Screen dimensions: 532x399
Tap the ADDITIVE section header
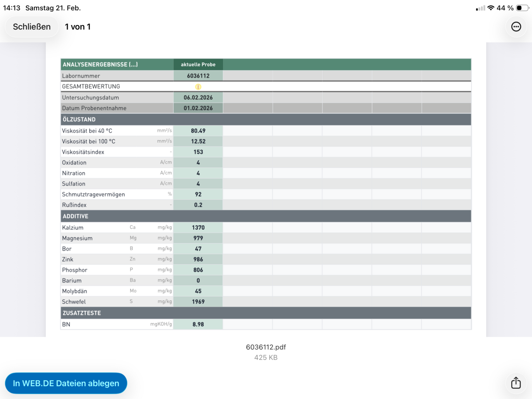[x=75, y=216]
